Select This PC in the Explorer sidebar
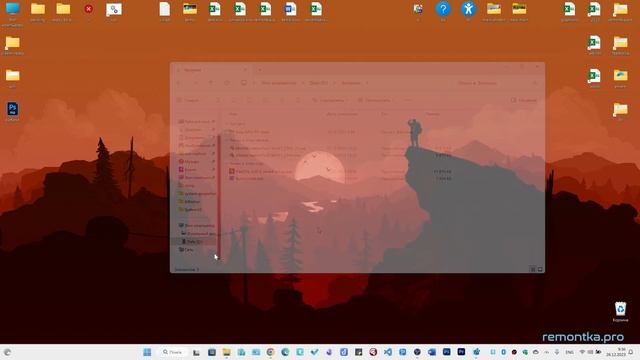640x360 pixels. tap(197, 226)
